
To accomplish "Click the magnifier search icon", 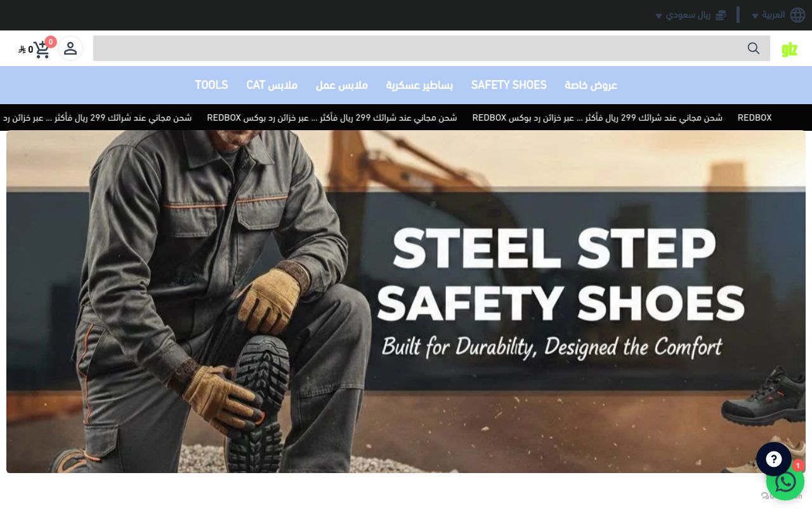I will 754,48.
